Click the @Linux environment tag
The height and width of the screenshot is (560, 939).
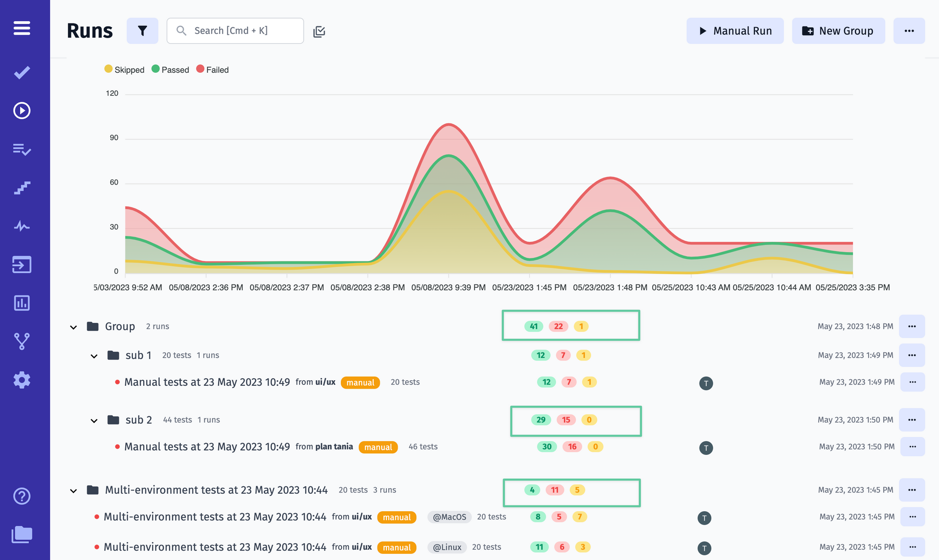447,547
